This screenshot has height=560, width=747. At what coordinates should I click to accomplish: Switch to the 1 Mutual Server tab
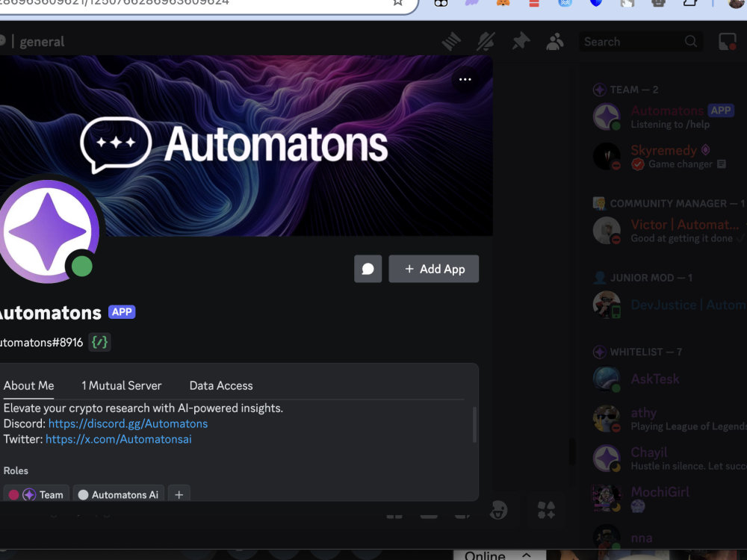122,385
